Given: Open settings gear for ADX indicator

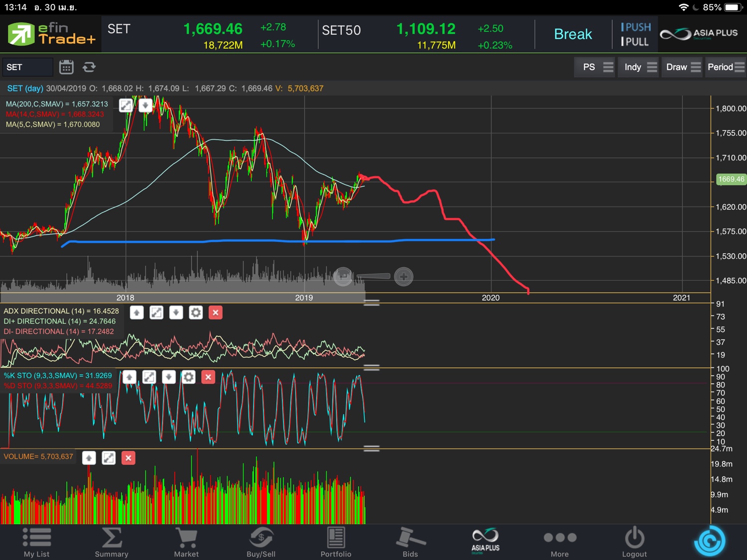Looking at the screenshot, I should pyautogui.click(x=196, y=313).
